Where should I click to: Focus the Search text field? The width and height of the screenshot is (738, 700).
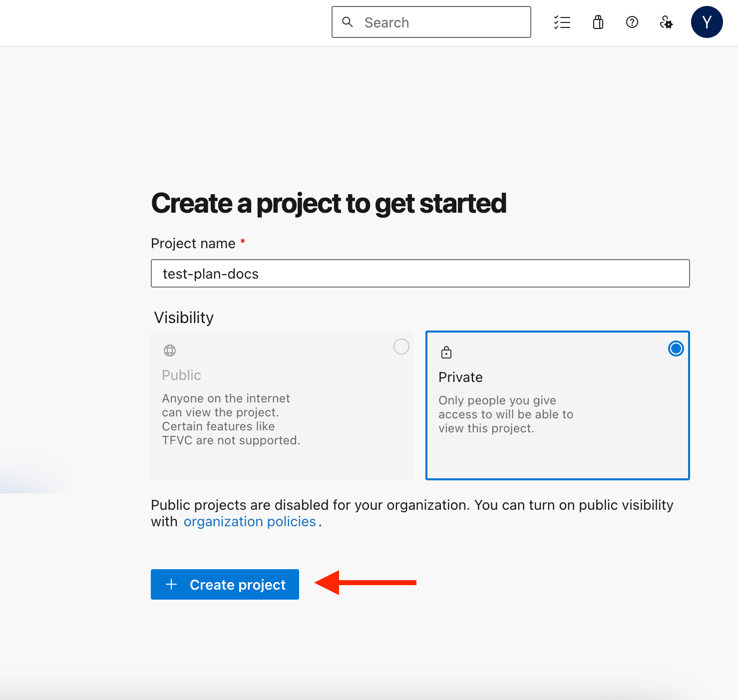click(439, 22)
